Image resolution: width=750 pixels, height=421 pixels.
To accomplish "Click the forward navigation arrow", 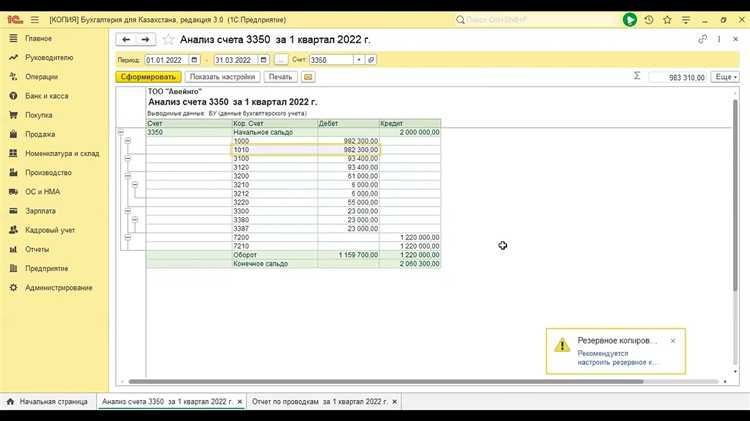I will [x=147, y=39].
